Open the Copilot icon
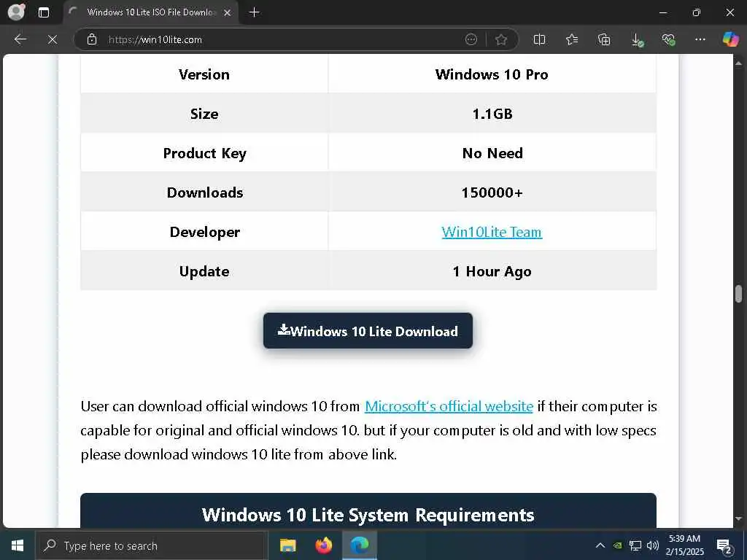This screenshot has height=560, width=747. click(730, 39)
